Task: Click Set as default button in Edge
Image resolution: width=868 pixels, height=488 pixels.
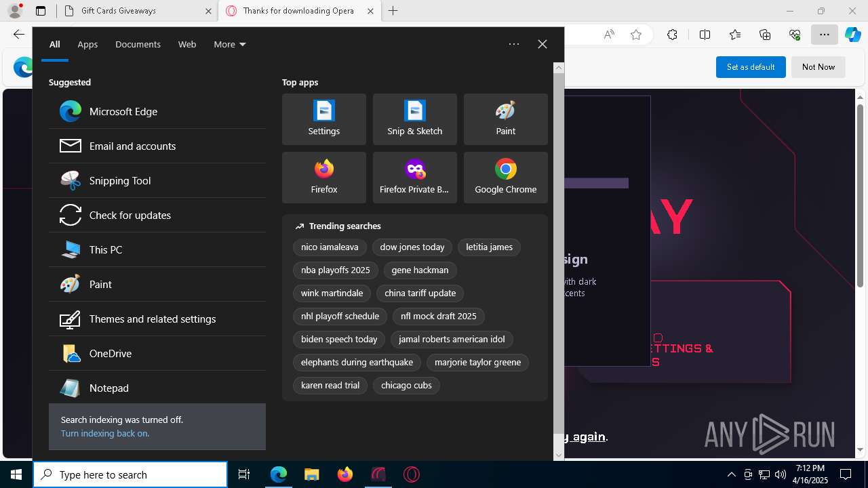Action: [751, 67]
